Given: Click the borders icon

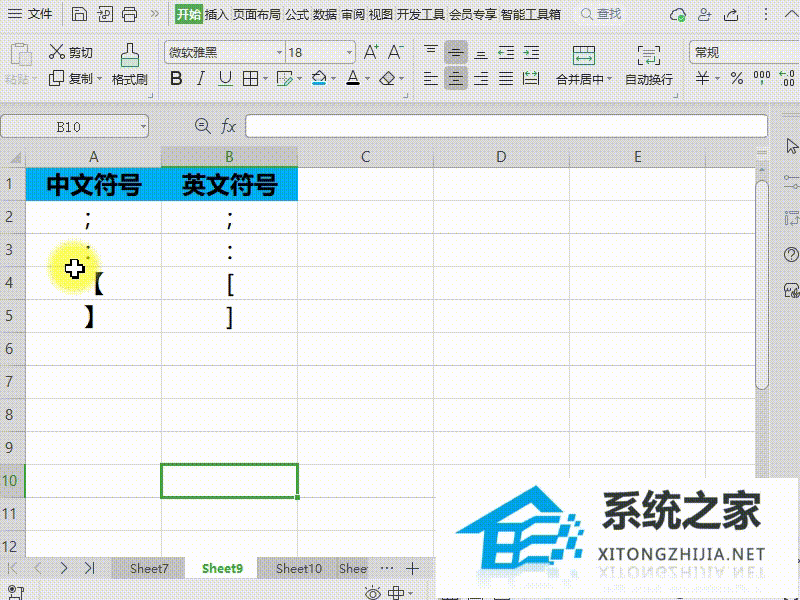Looking at the screenshot, I should [250, 79].
